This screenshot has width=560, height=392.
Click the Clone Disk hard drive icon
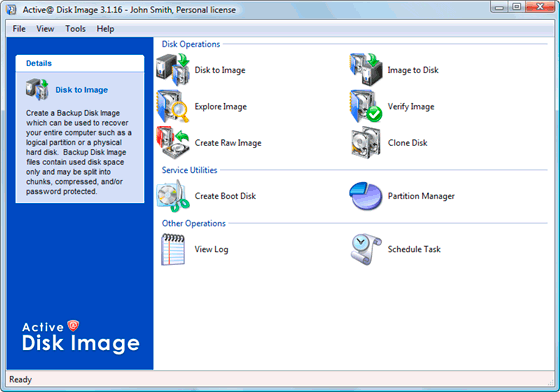pos(365,142)
